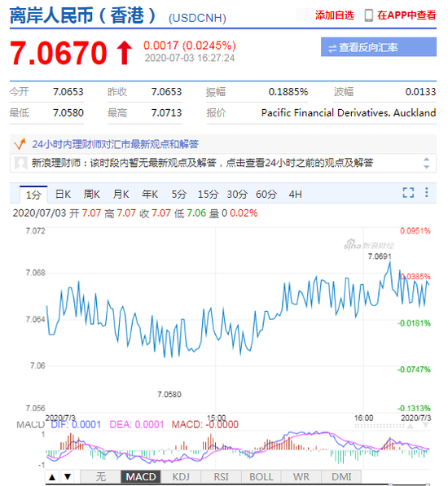
Task: Select the KDJ indicator button
Action: (x=181, y=477)
